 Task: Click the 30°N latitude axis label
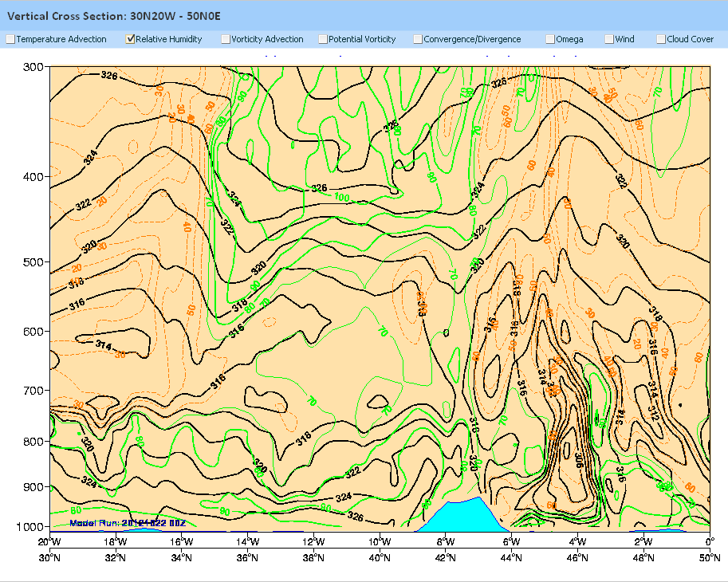49,556
